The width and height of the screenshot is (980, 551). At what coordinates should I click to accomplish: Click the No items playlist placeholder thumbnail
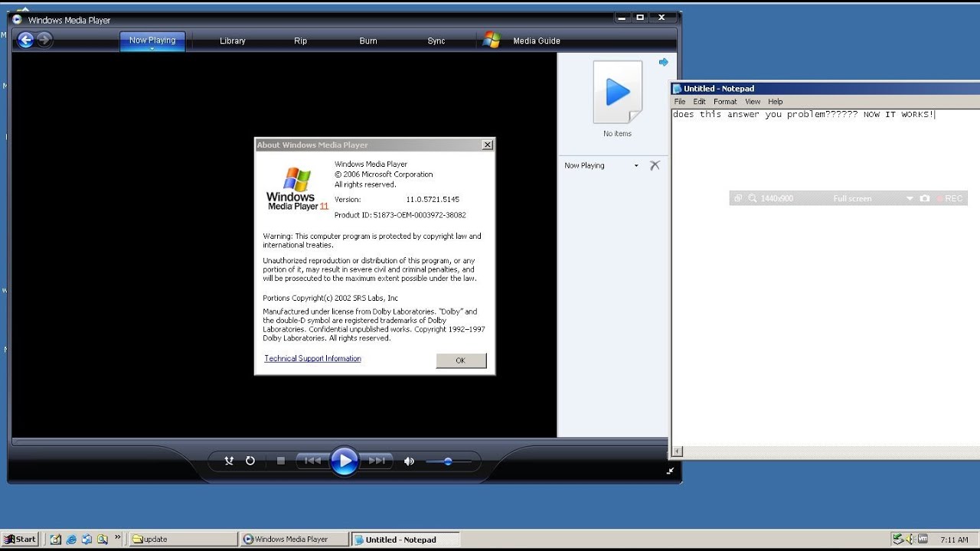tap(618, 92)
